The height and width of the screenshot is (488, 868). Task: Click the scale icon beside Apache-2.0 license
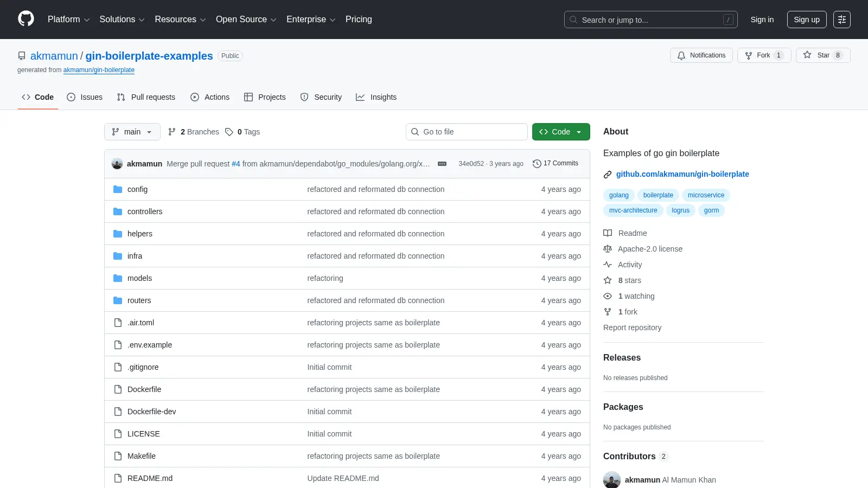(x=608, y=249)
